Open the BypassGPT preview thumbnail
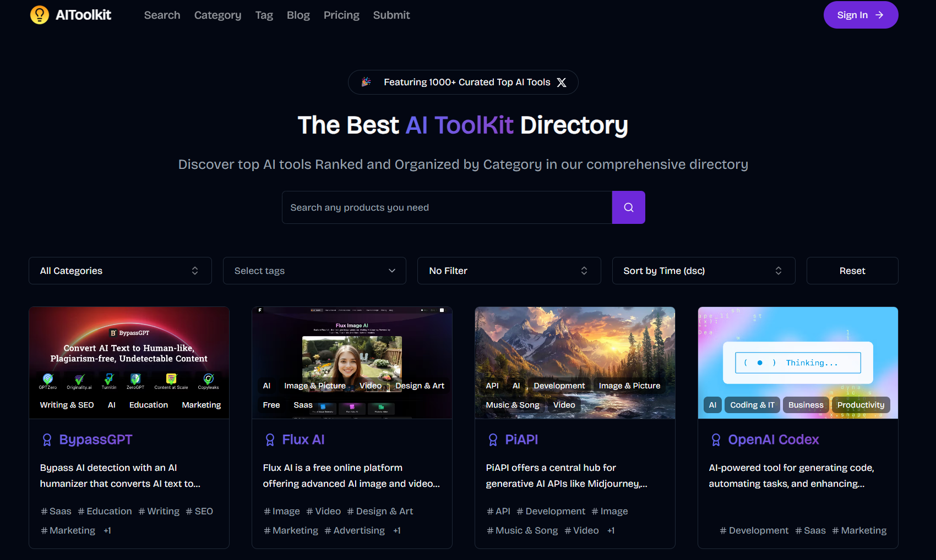936x560 pixels. click(129, 363)
